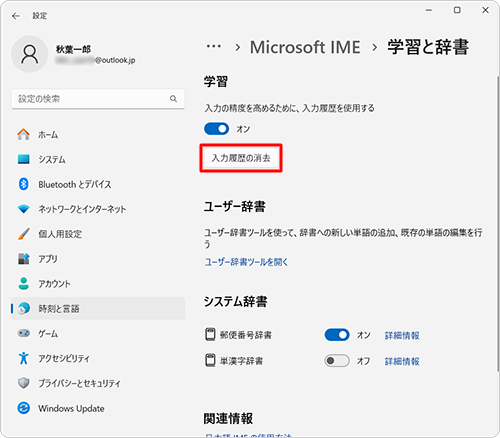Open 個人用設定 section
The image size is (500, 438).
98,234
